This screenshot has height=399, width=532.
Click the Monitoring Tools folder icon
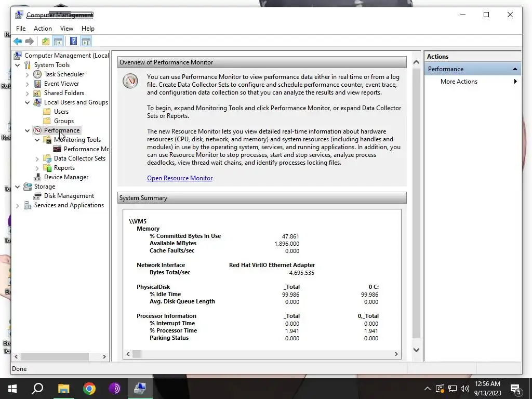coord(47,139)
